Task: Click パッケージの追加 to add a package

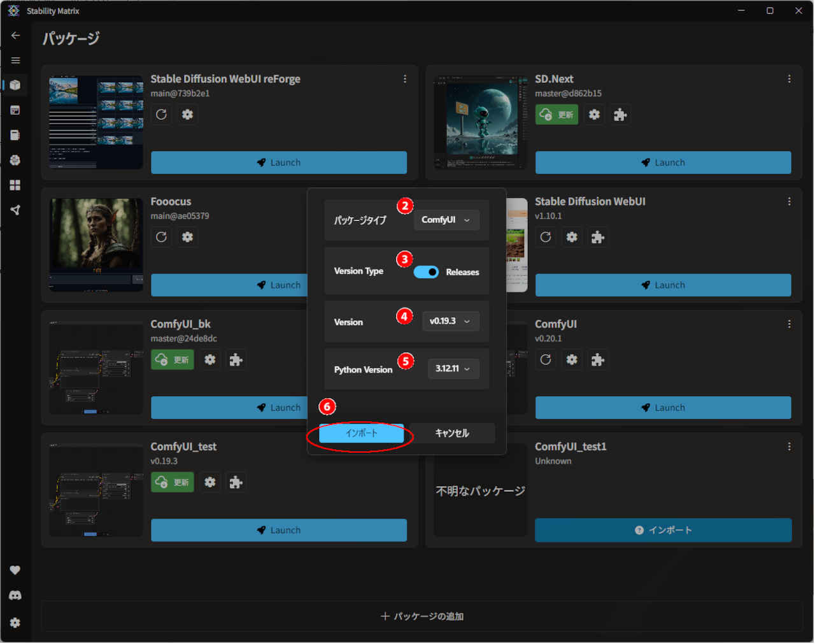Action: coord(421,617)
